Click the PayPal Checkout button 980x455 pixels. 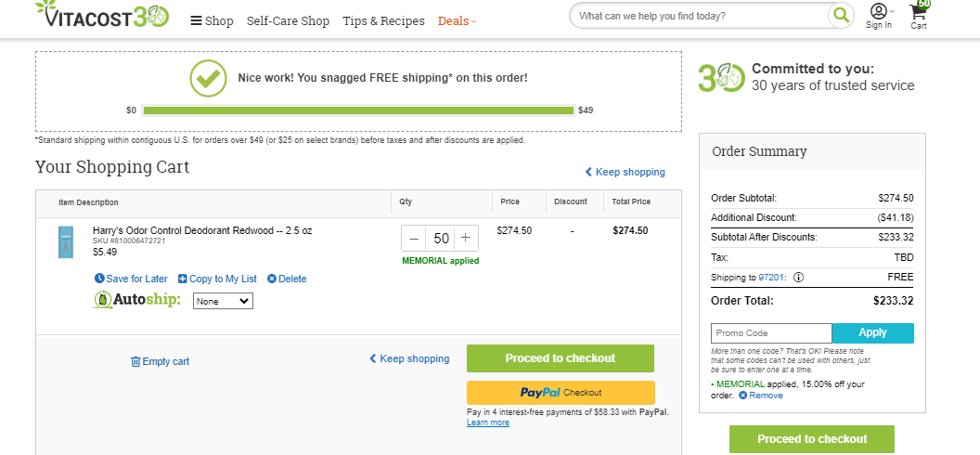(x=561, y=393)
